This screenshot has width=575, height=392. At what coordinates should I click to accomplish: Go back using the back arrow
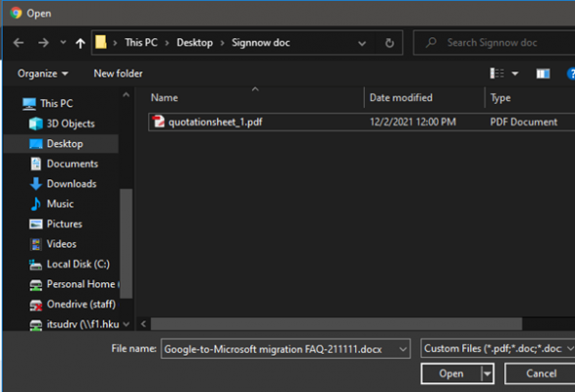point(19,43)
